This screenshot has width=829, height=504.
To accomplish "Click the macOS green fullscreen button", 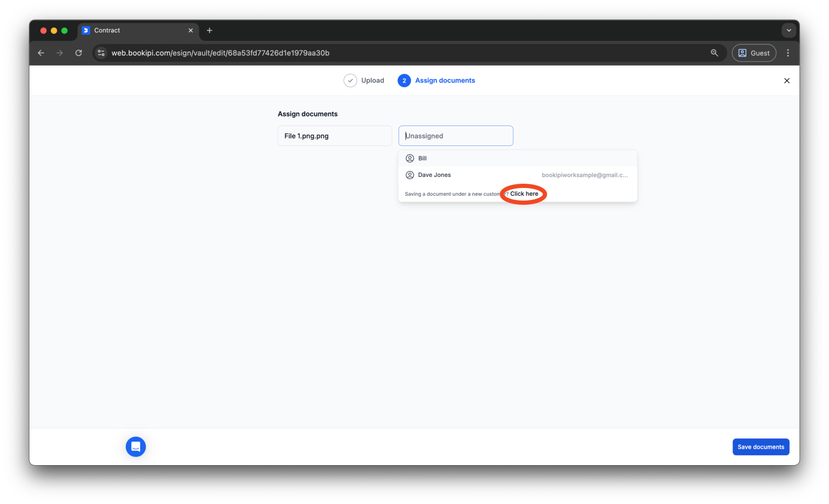I will [x=65, y=30].
